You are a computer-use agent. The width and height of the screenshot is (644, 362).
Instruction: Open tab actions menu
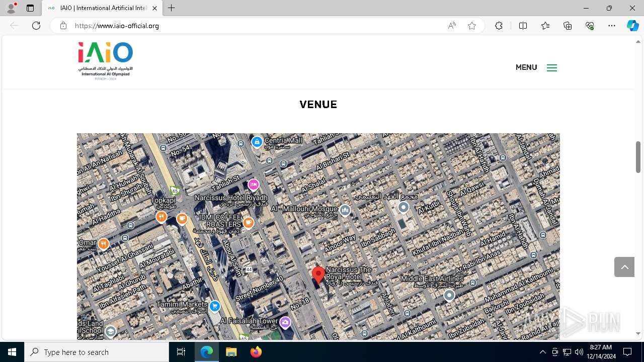[x=30, y=8]
